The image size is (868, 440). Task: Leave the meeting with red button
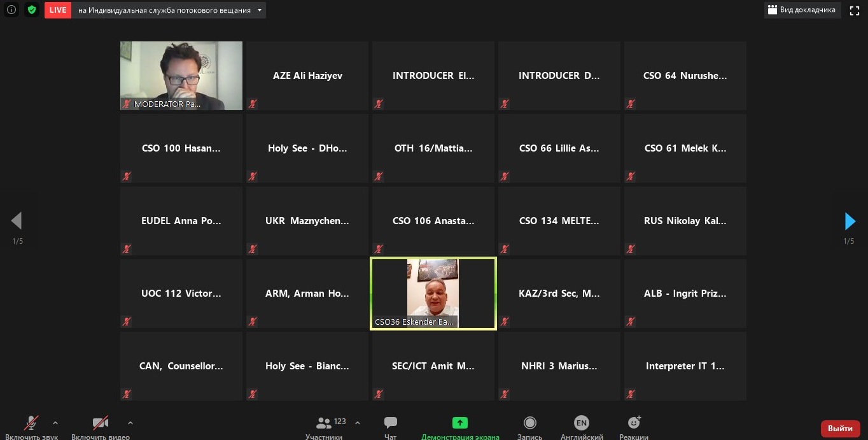[840, 429]
